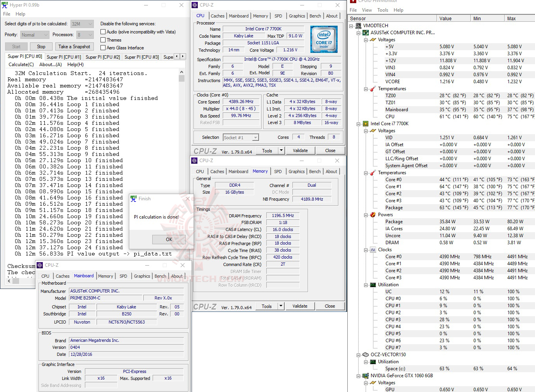Screen dimensions: 535x392
Task: Collapse the ASUSTeK COMPUTER INC. node
Action: tap(359, 33)
